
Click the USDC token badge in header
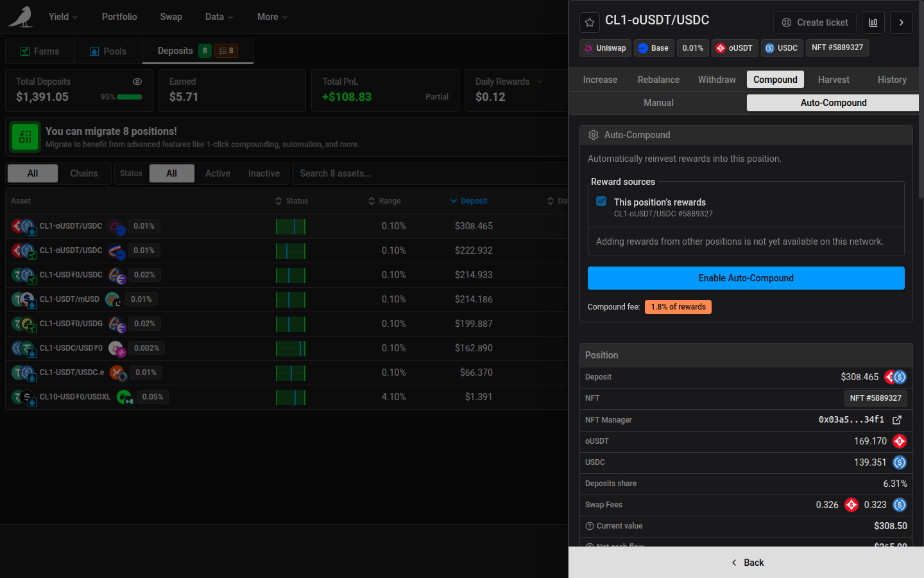pos(782,48)
